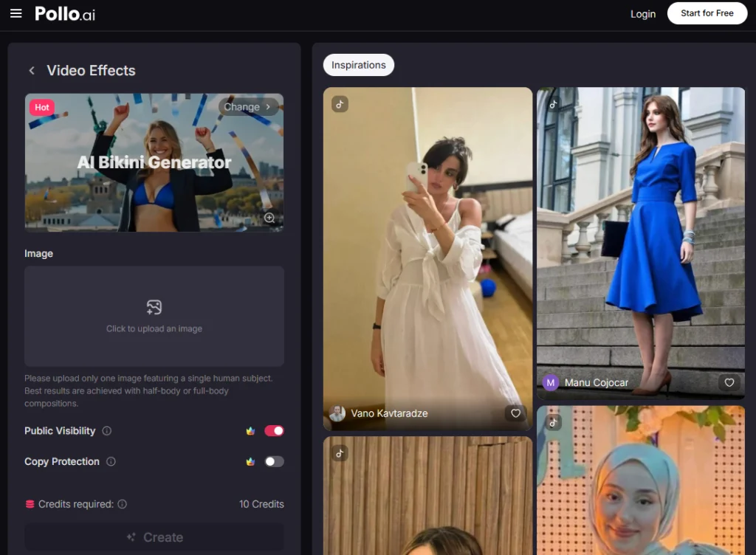This screenshot has width=756, height=555.
Task: Click premium crown icon beside Copy Protection
Action: pos(250,462)
